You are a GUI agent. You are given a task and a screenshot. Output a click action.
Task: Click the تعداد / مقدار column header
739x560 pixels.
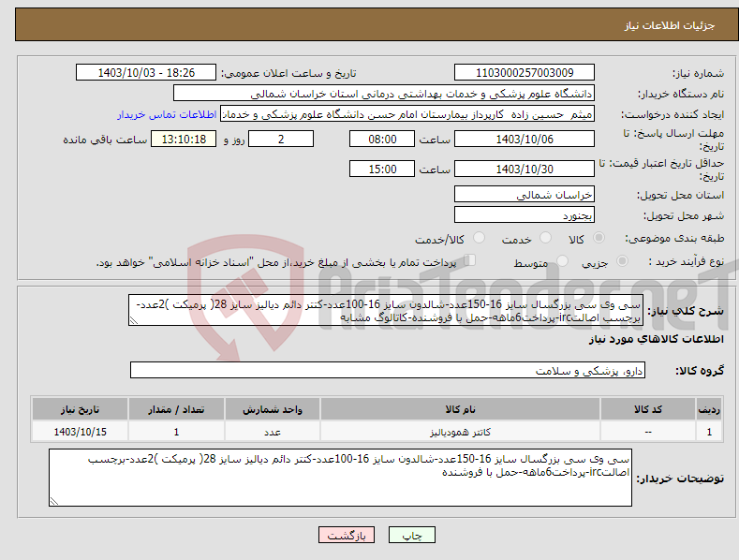pos(176,409)
